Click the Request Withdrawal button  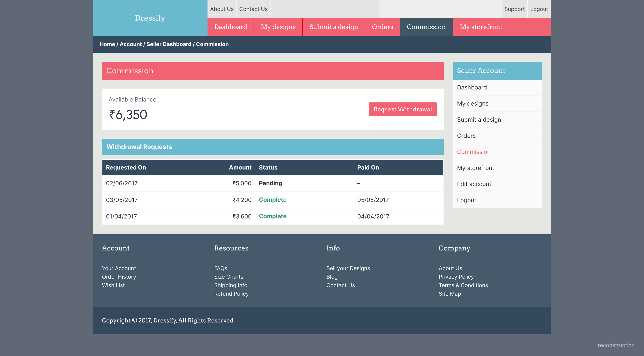[x=402, y=109]
